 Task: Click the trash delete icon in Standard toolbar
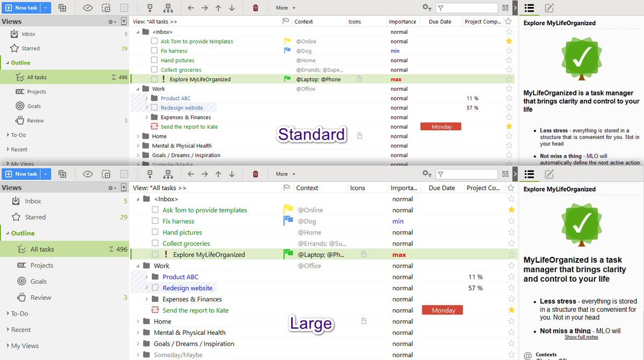pos(255,8)
